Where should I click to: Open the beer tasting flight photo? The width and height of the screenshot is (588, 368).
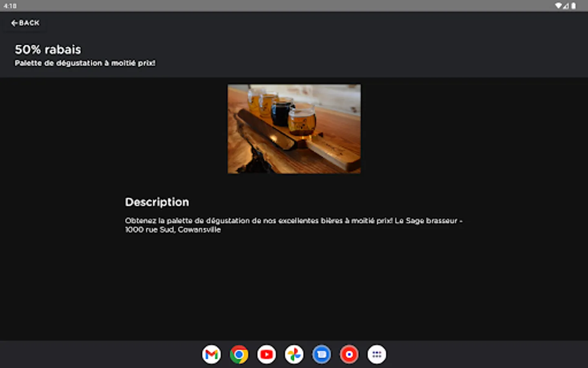point(294,129)
